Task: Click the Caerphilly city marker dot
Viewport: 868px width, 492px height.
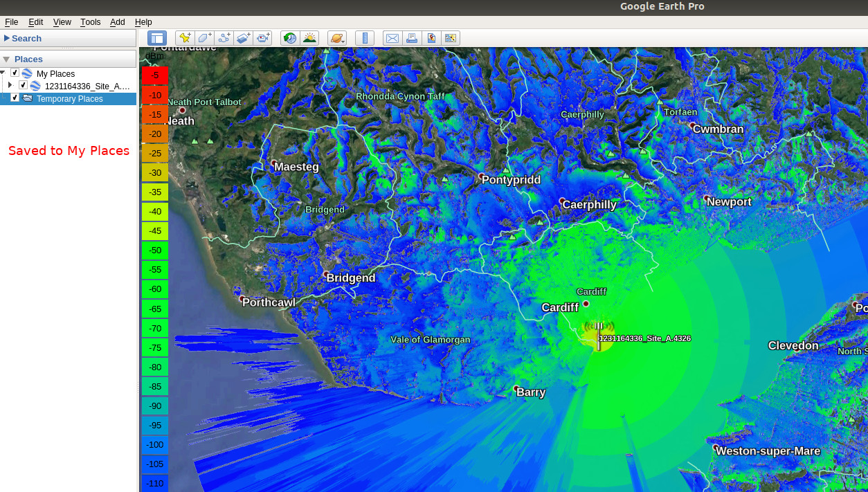Action: pos(562,201)
